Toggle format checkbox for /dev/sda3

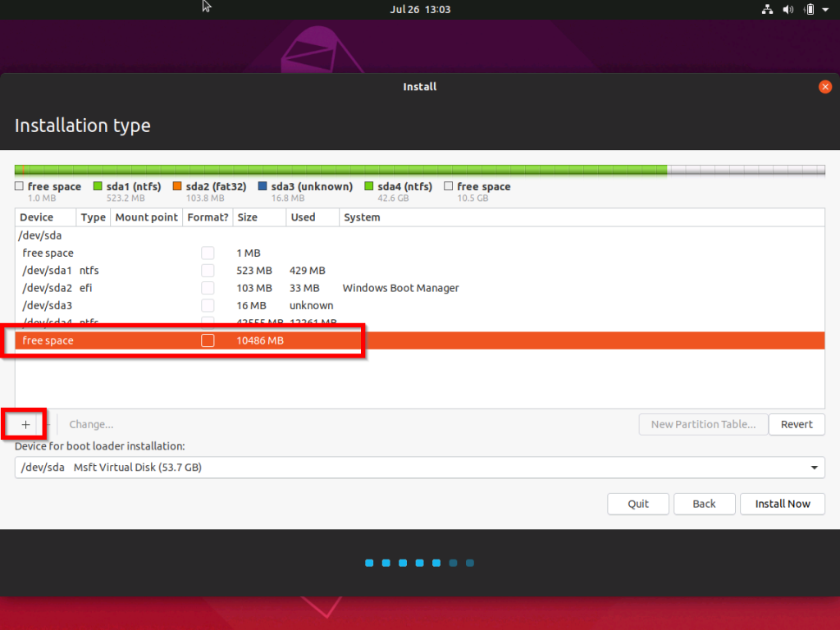point(208,305)
